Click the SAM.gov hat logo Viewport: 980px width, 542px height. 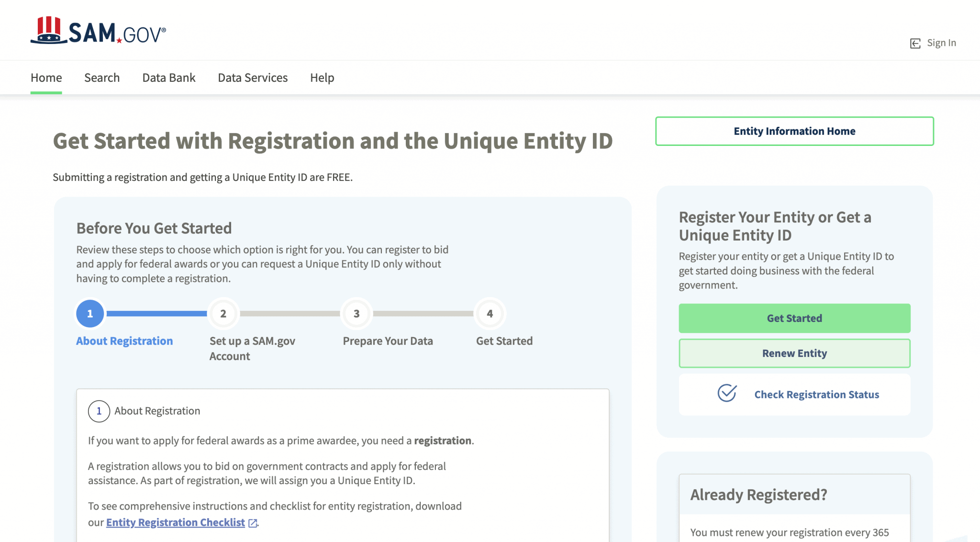[x=49, y=30]
